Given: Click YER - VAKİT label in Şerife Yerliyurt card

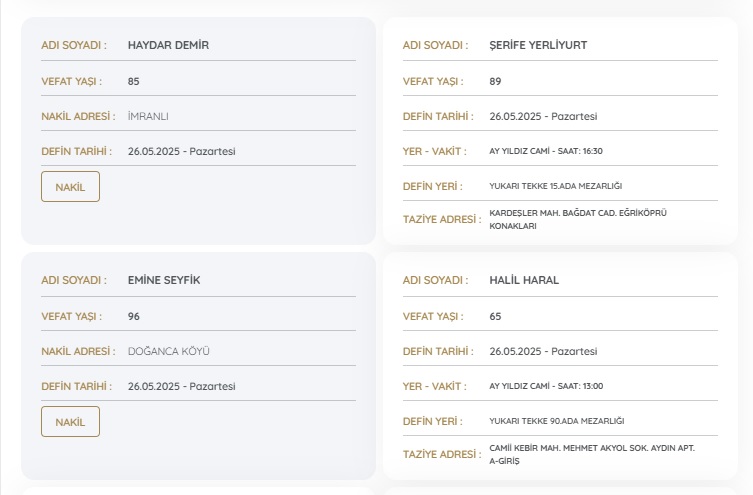Looking at the screenshot, I should click(x=435, y=151).
